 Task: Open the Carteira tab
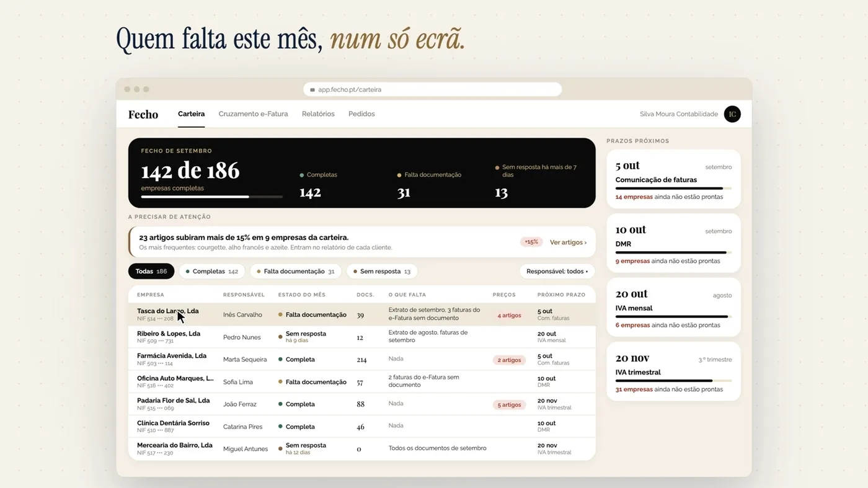(191, 114)
